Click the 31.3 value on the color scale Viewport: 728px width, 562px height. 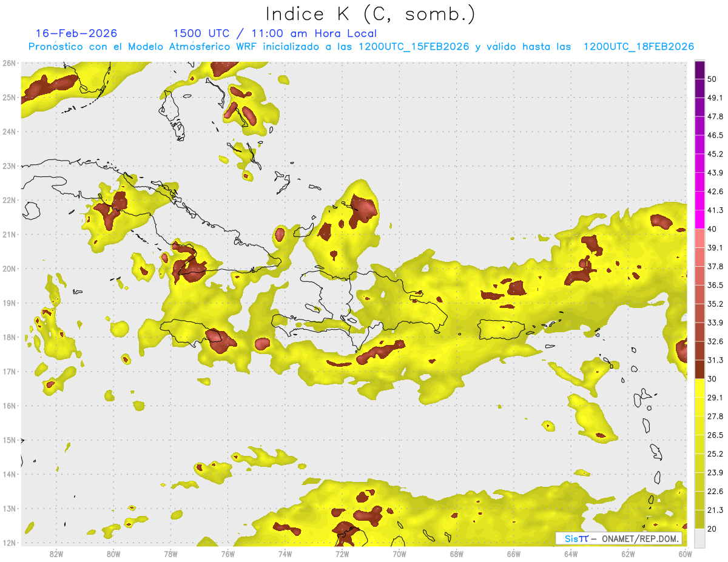(x=715, y=360)
